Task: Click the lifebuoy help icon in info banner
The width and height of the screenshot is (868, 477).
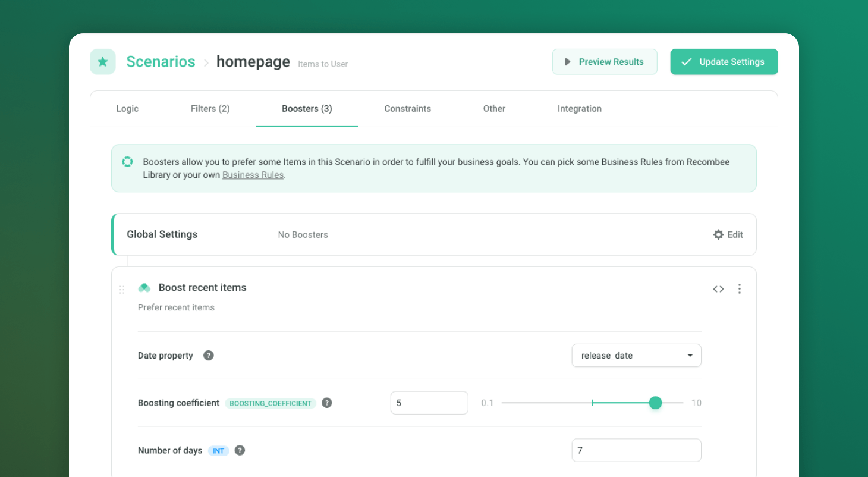Action: tap(127, 162)
